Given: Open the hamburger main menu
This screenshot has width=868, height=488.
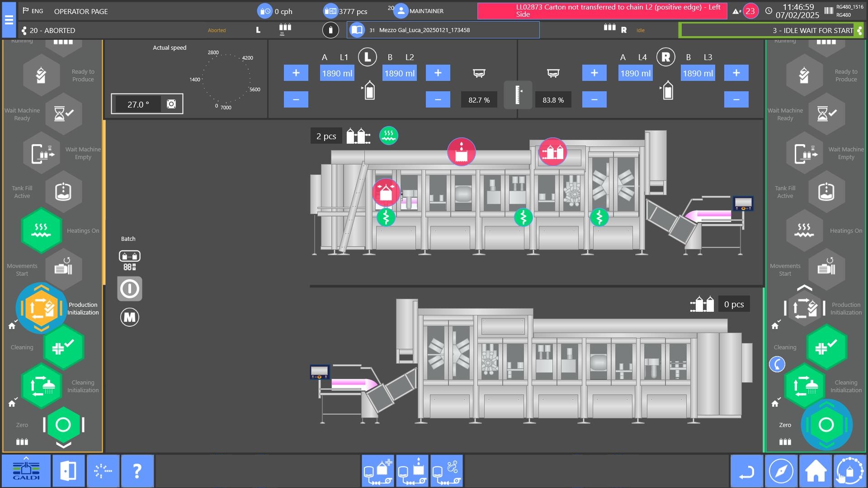Looking at the screenshot, I should [9, 20].
